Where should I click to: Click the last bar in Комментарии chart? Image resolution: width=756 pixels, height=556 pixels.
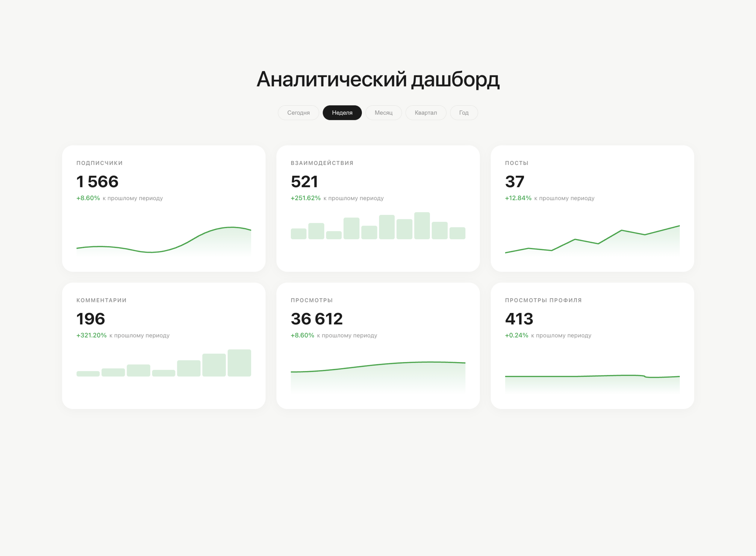[x=239, y=363]
